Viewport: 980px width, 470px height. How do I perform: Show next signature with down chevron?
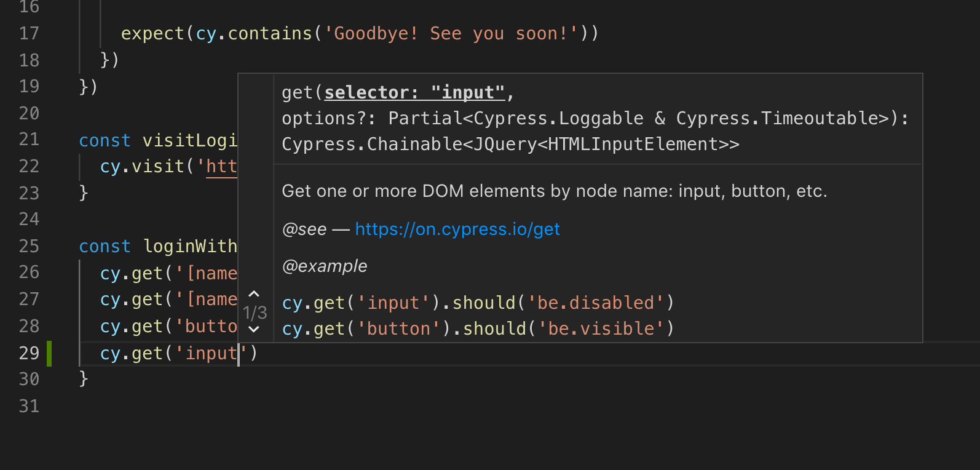[x=254, y=330]
